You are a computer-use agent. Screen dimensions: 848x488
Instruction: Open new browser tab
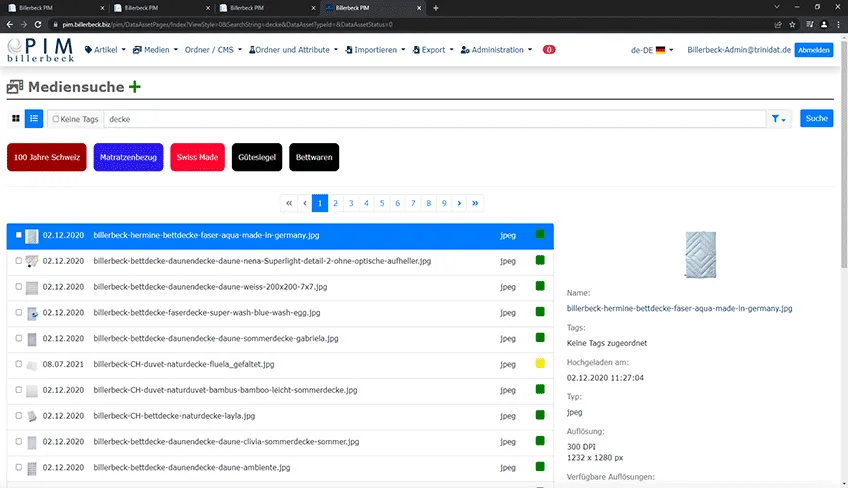(436, 8)
